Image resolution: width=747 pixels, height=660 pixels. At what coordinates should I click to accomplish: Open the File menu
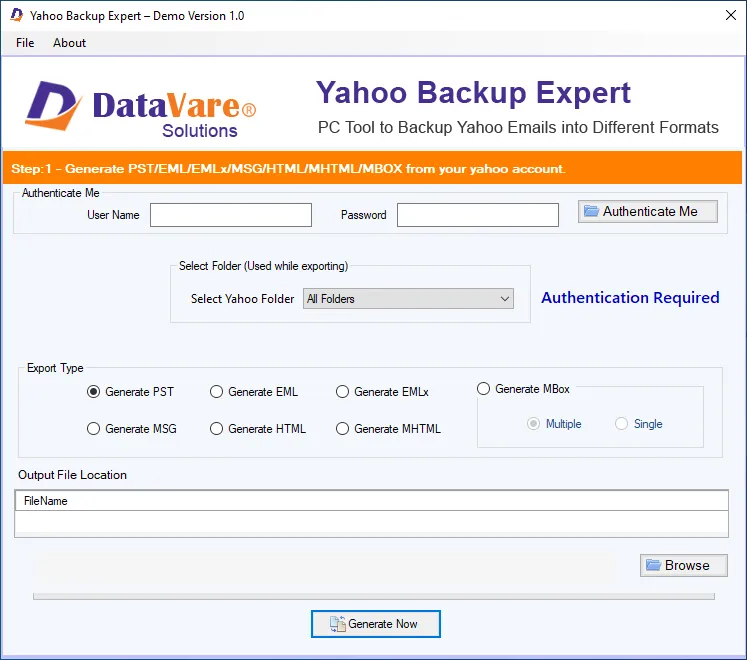click(x=25, y=43)
